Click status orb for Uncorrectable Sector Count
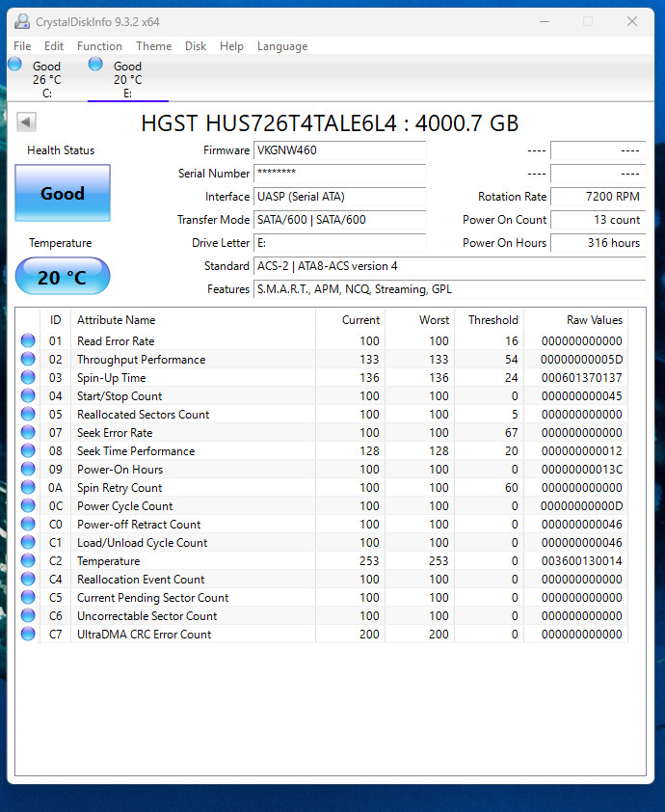The image size is (665, 812). (28, 615)
